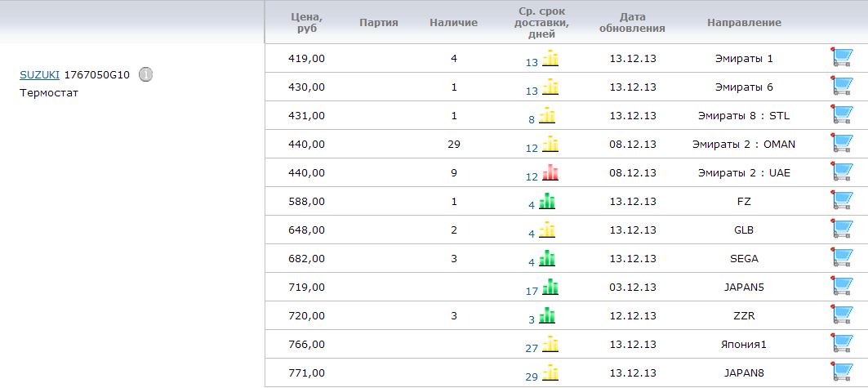The width and height of the screenshot is (868, 388).
Task: Open the SUZUKI brand link
Action: pos(39,75)
